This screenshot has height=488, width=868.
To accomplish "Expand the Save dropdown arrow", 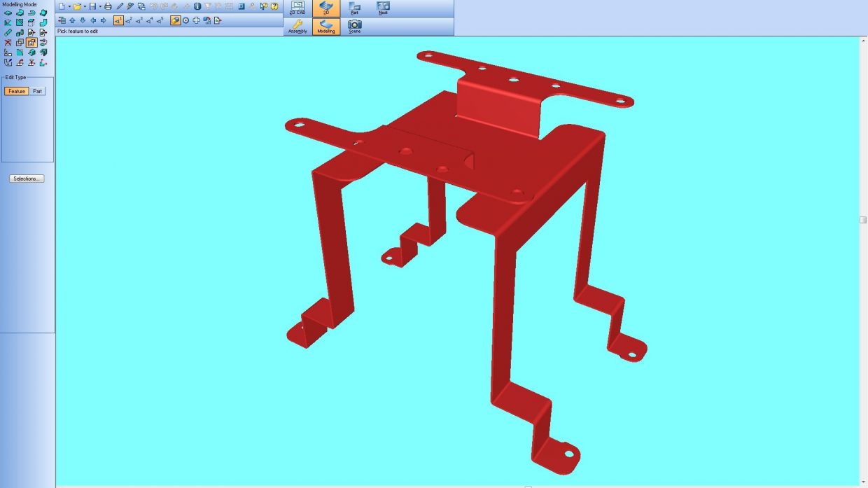I will (x=100, y=6).
